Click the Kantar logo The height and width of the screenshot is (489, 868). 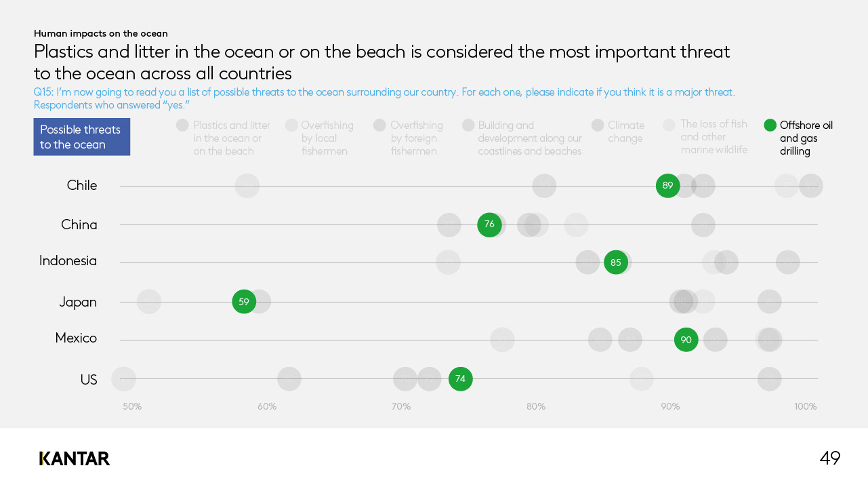75,458
